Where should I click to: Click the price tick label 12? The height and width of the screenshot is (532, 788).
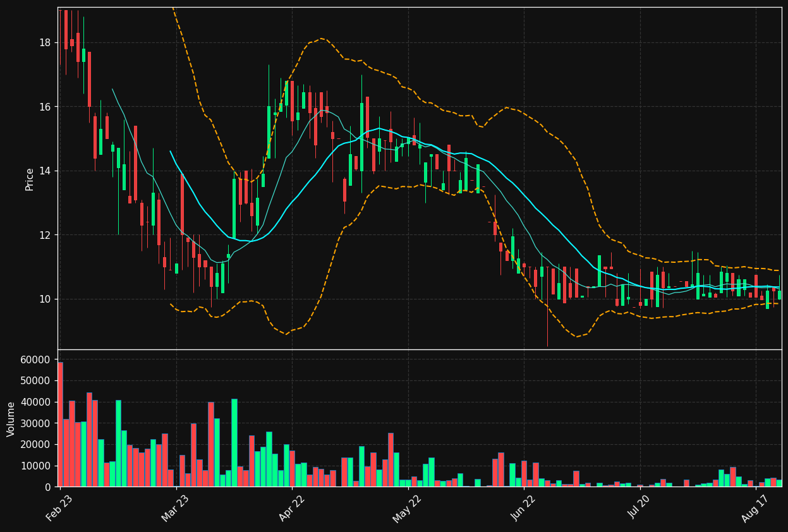pos(45,235)
